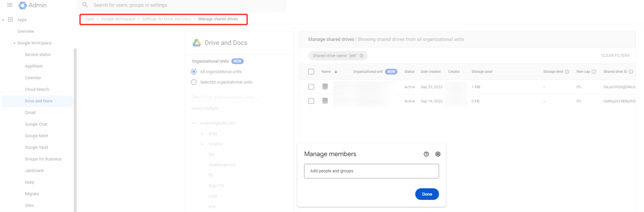Expand the andy organizational unit
The width and height of the screenshot is (644, 212).
[x=202, y=133]
